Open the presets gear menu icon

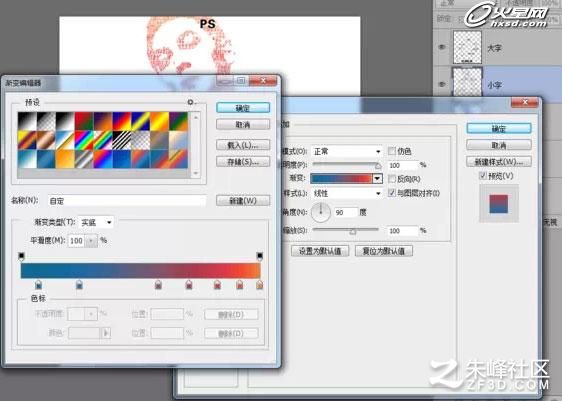point(190,102)
